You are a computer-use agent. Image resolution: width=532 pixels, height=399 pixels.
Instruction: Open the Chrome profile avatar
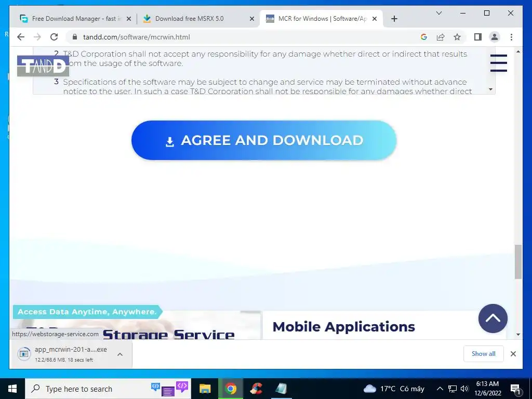(x=495, y=37)
